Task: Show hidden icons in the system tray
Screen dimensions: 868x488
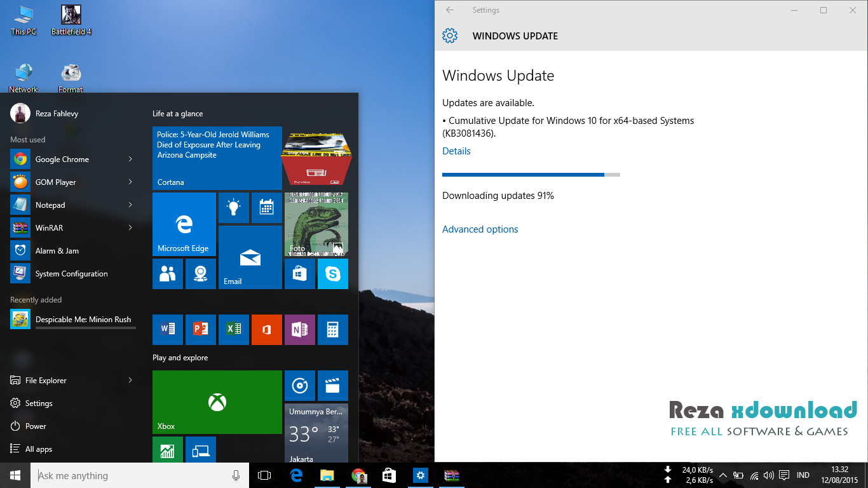Action: click(x=723, y=475)
